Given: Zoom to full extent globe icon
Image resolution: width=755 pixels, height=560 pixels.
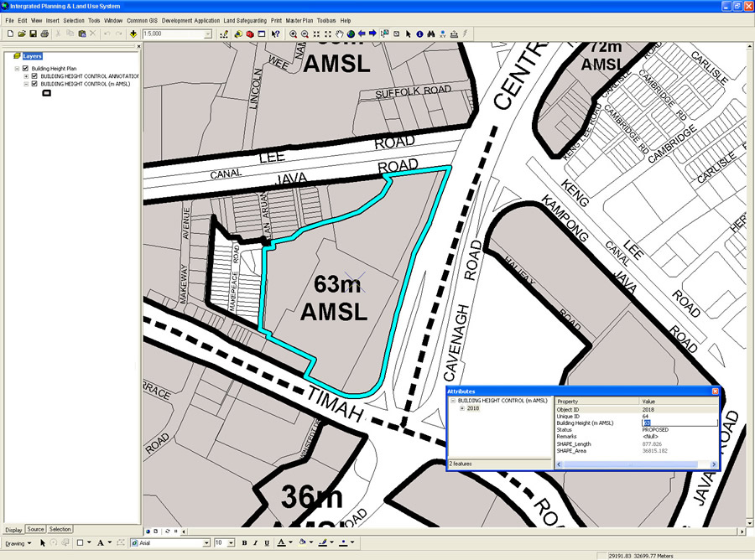Looking at the screenshot, I should (x=351, y=34).
